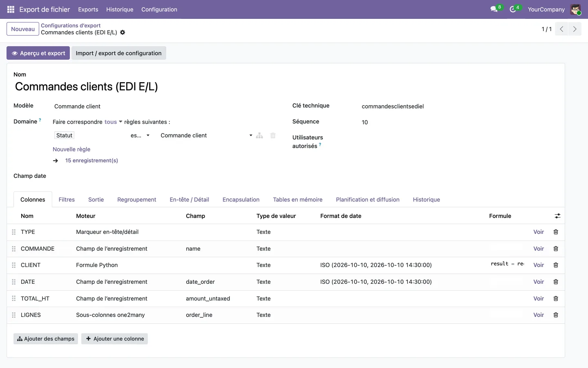The height and width of the screenshot is (368, 588).
Task: Go to the next record arrow
Action: pyautogui.click(x=575, y=29)
